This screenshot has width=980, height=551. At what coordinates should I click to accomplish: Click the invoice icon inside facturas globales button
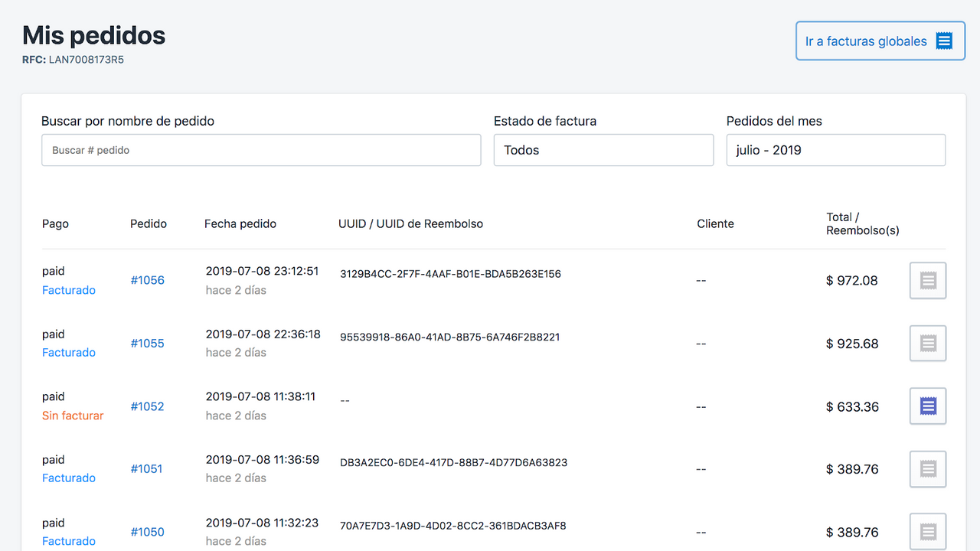[944, 40]
